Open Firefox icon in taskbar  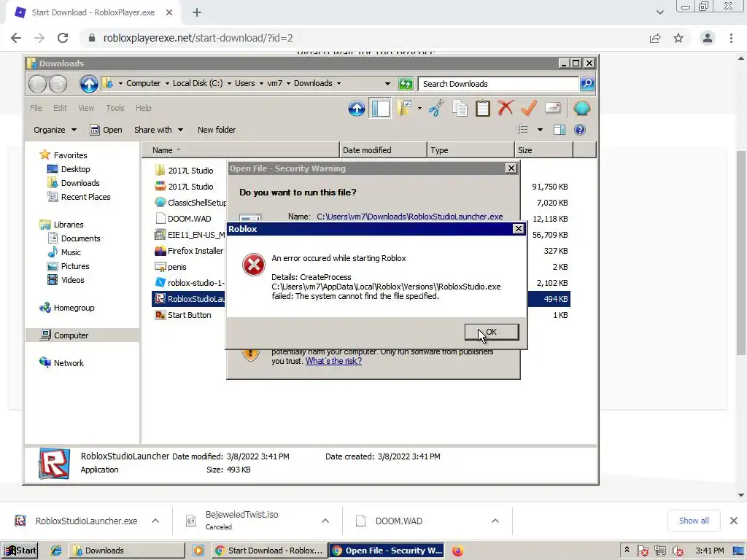point(457,551)
